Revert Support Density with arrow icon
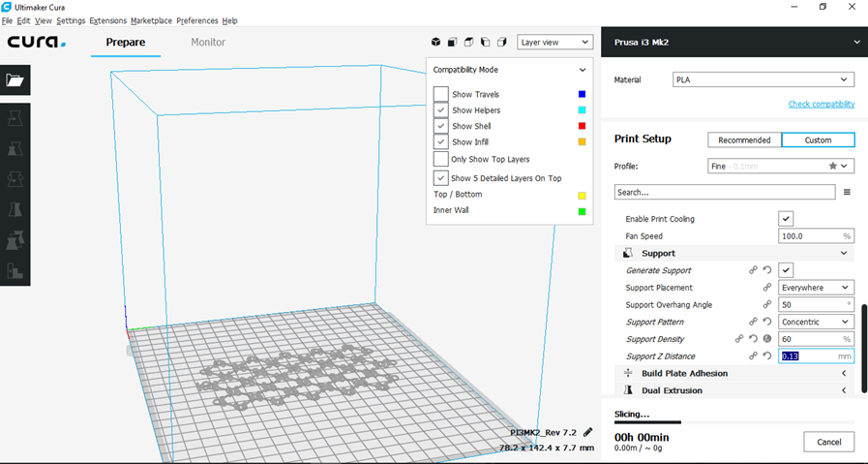The width and height of the screenshot is (868, 464). click(x=754, y=339)
